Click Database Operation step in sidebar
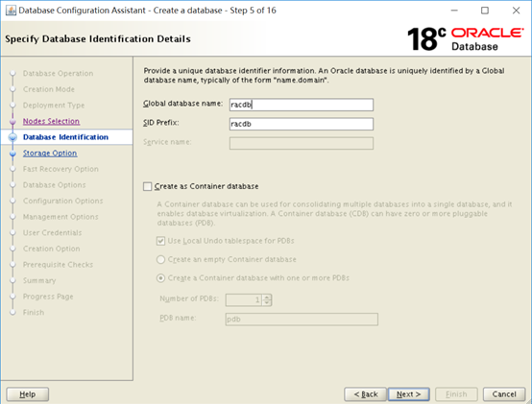This screenshot has height=404, width=532. 58,74
